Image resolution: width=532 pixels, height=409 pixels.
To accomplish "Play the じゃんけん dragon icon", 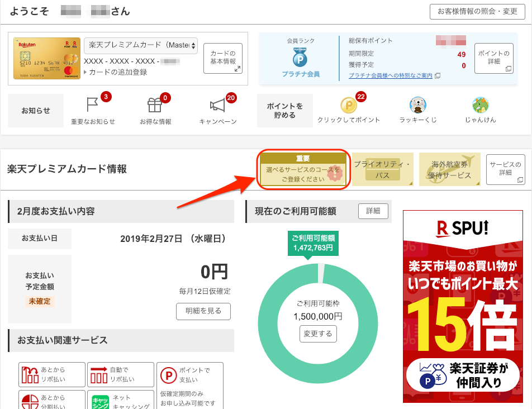I will click(481, 105).
